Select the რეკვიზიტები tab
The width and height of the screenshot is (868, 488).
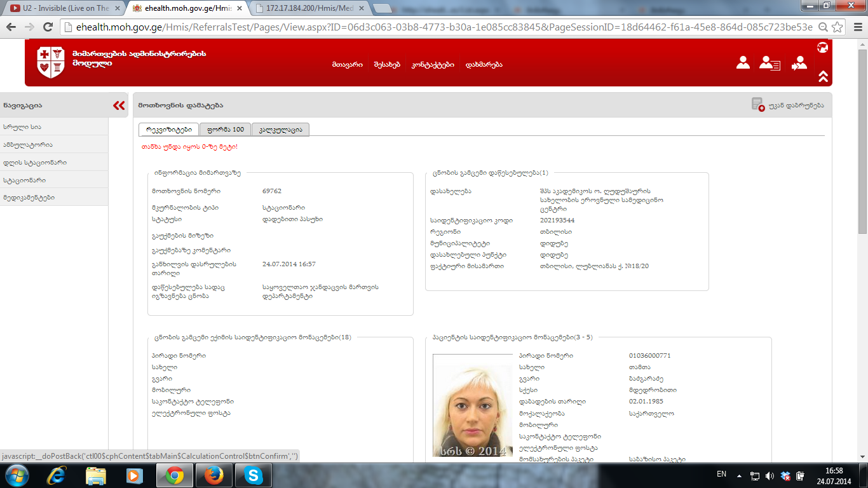[x=168, y=130]
